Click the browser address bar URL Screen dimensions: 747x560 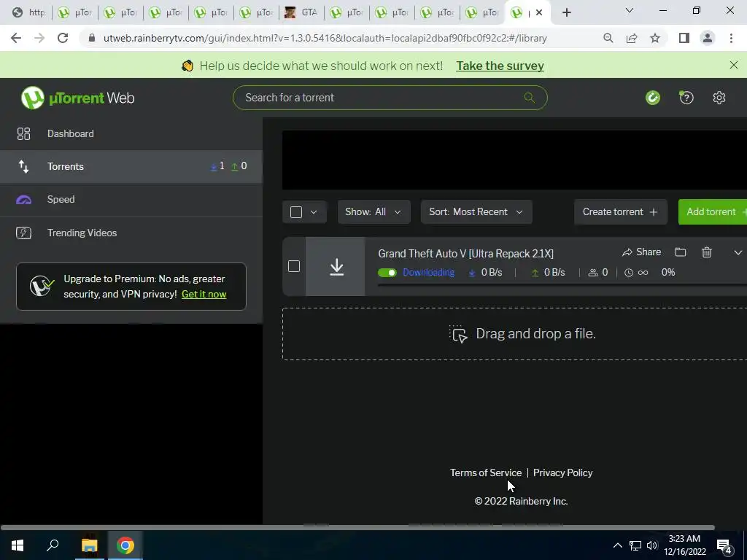[x=325, y=38]
